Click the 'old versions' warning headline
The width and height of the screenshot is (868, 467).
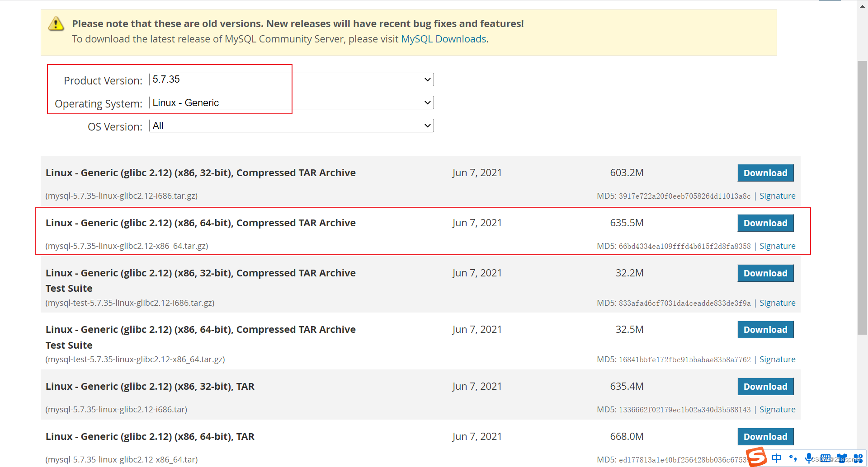pos(298,23)
